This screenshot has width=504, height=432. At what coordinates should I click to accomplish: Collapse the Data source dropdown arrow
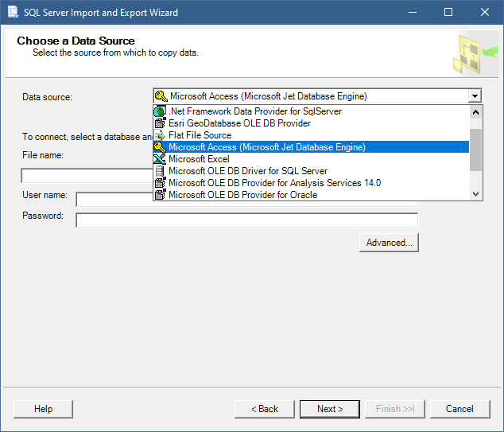475,96
